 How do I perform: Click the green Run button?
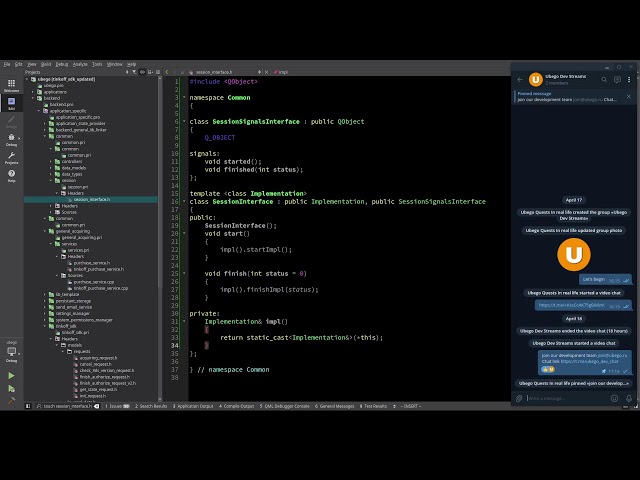[11, 376]
